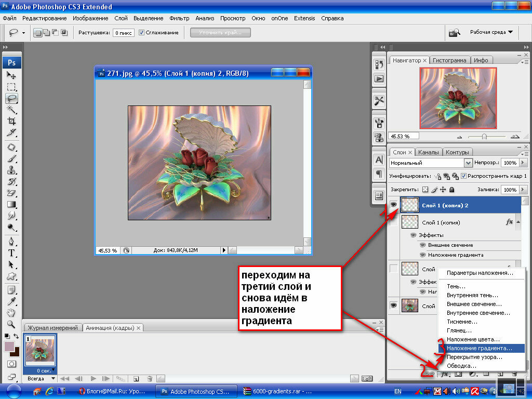The height and width of the screenshot is (399, 532).
Task: Open frame delay dropdown 0 сек.
Action: pyautogui.click(x=44, y=370)
